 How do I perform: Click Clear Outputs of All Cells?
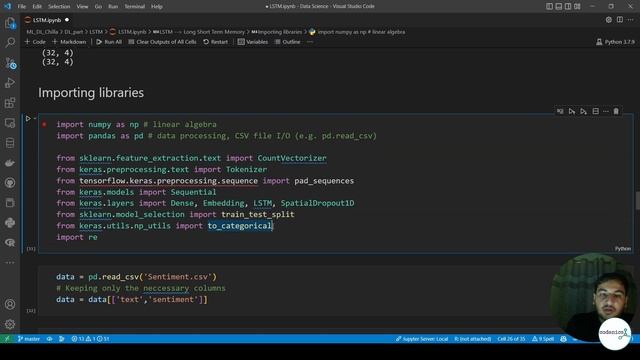pos(162,42)
